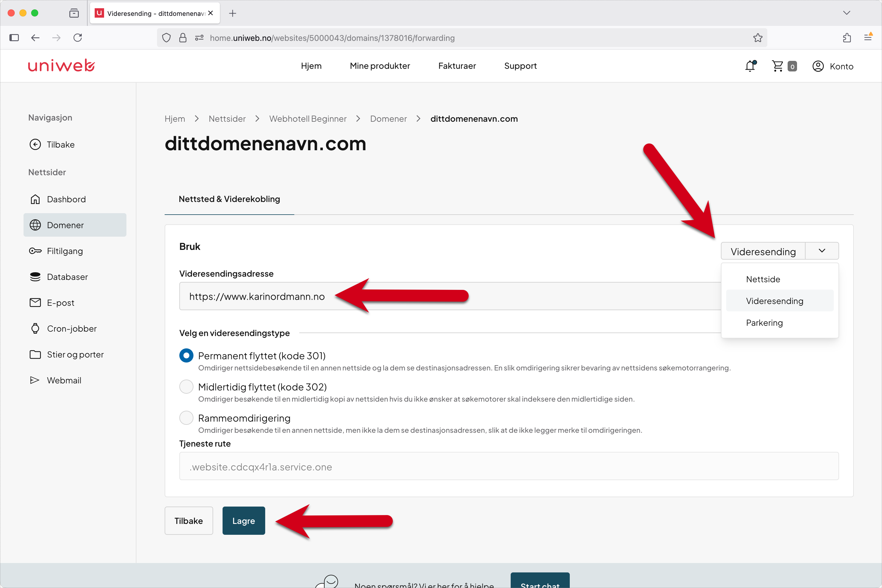Open the Hjem top menu
Screen dimensions: 882x588
311,66
